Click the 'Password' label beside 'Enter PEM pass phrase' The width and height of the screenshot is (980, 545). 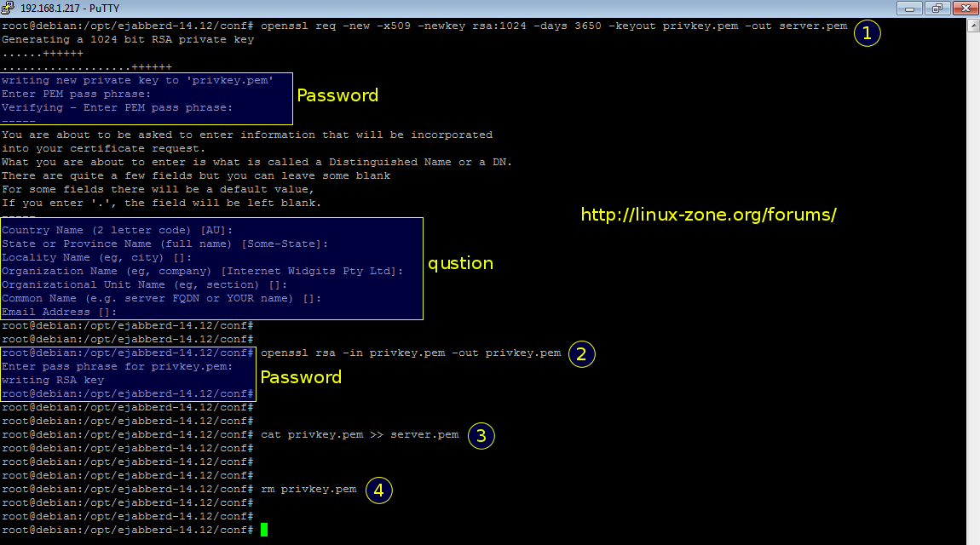pyautogui.click(x=337, y=95)
